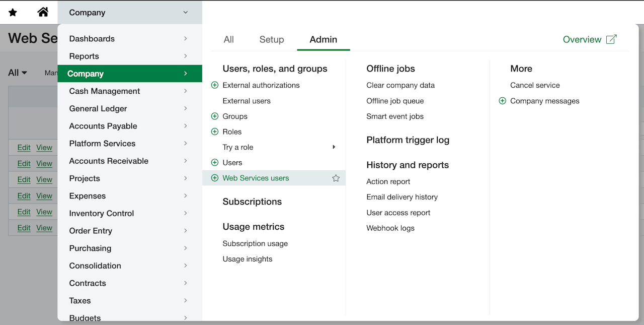Expand Accounts Payable chevron

(x=186, y=126)
